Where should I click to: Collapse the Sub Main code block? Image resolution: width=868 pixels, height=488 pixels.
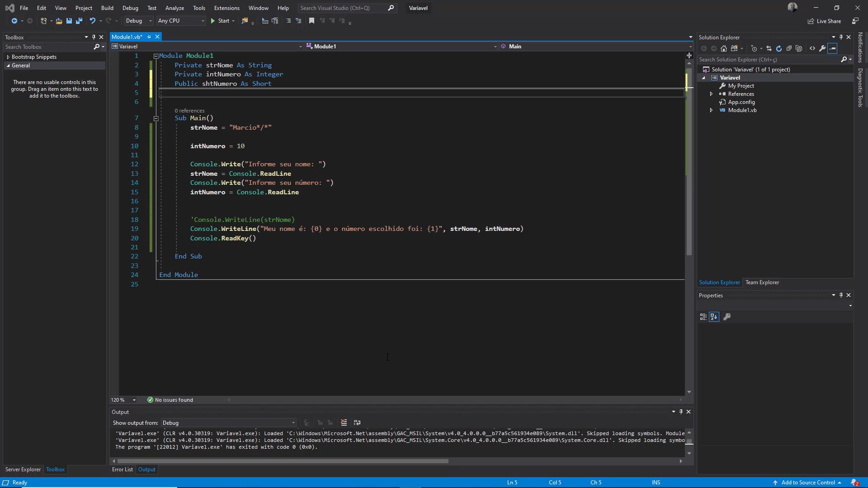(x=156, y=118)
